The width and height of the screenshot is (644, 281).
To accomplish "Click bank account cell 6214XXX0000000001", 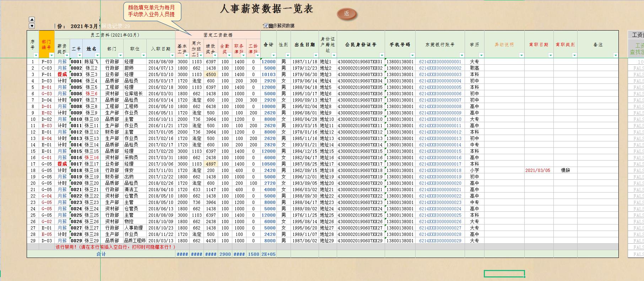I will 440,62.
